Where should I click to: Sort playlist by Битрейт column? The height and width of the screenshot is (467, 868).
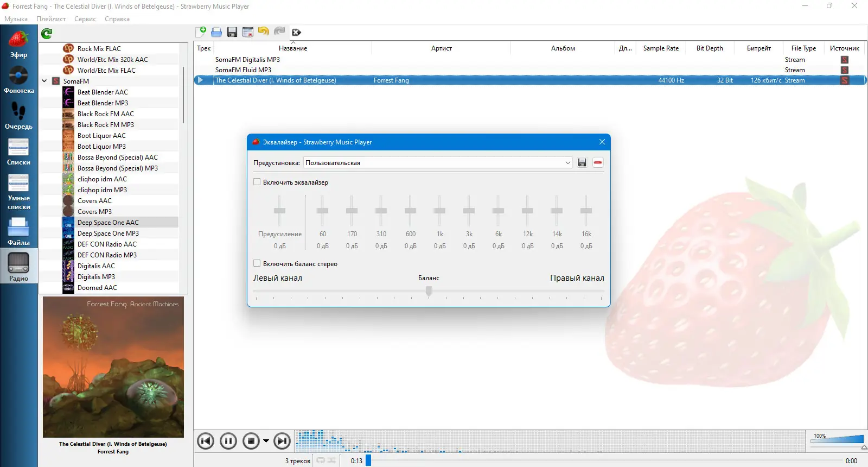[759, 48]
